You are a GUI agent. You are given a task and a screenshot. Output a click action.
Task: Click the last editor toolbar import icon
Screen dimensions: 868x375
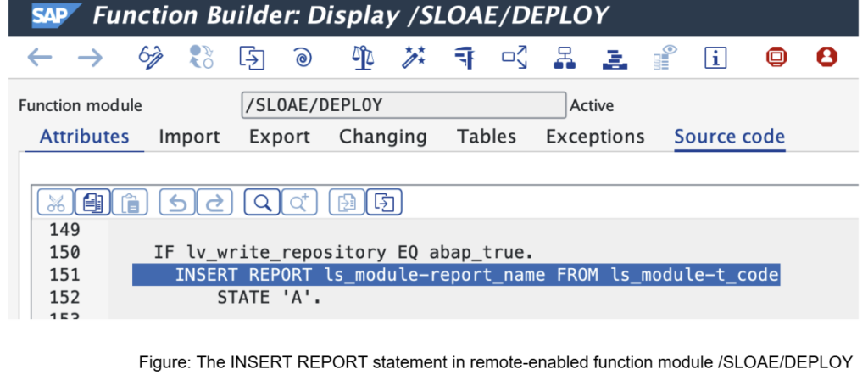point(384,202)
